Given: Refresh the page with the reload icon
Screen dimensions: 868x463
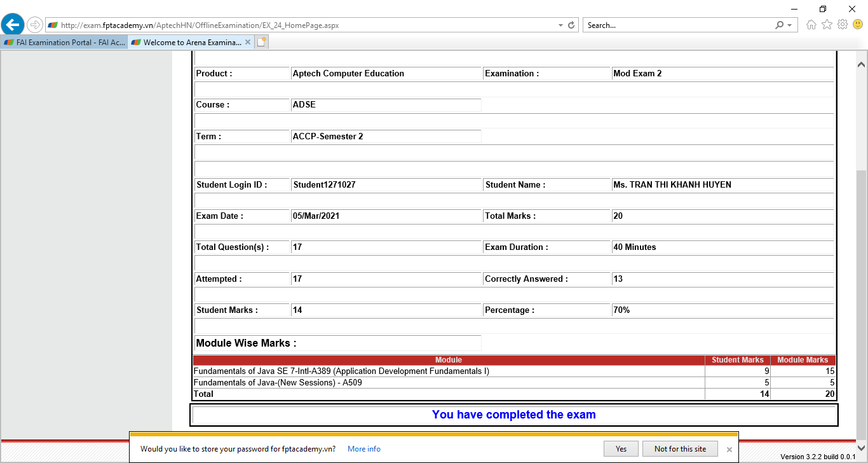Looking at the screenshot, I should tap(571, 25).
